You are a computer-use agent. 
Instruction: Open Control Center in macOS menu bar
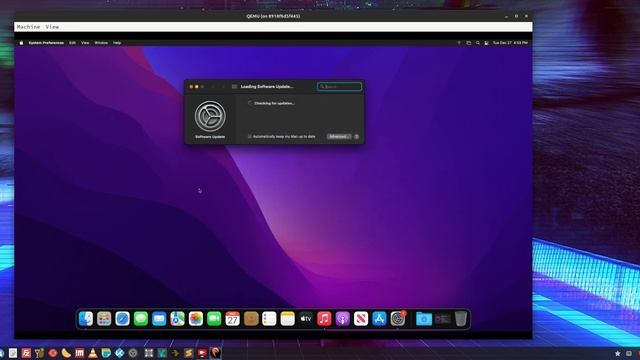(x=487, y=43)
